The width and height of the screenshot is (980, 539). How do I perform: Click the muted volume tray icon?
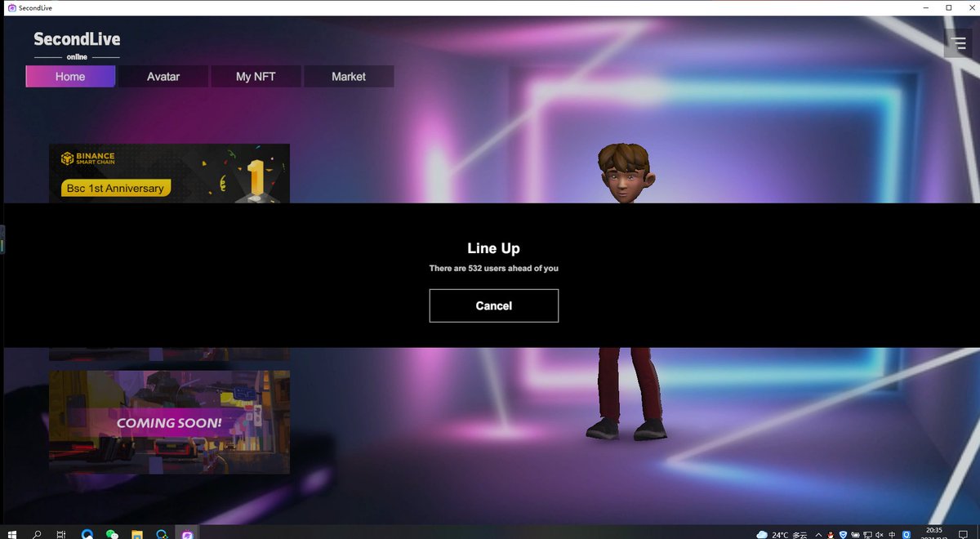[880, 535]
